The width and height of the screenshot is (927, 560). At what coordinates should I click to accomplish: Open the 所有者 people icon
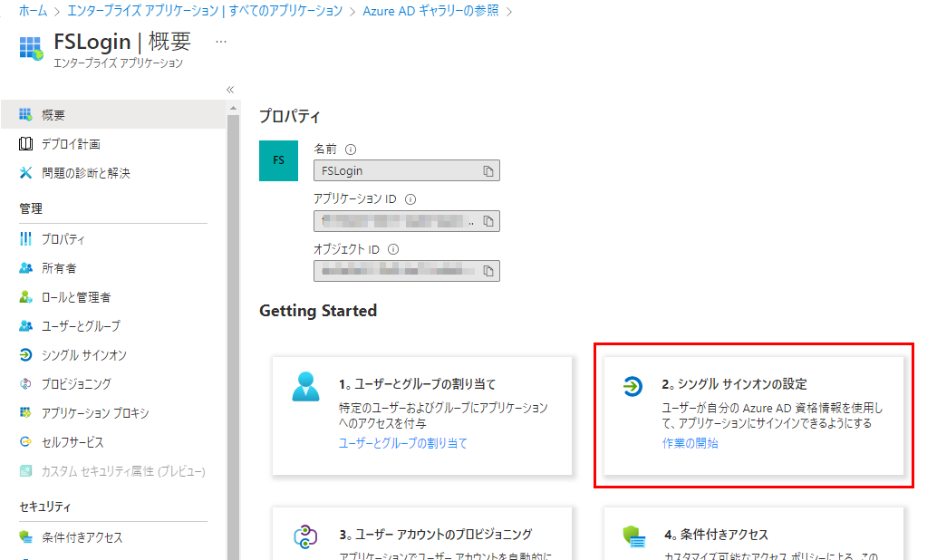(x=25, y=268)
